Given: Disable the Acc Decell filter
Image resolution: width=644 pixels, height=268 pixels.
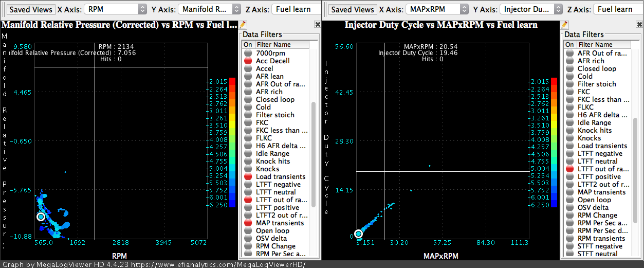Looking at the screenshot, I should (248, 61).
